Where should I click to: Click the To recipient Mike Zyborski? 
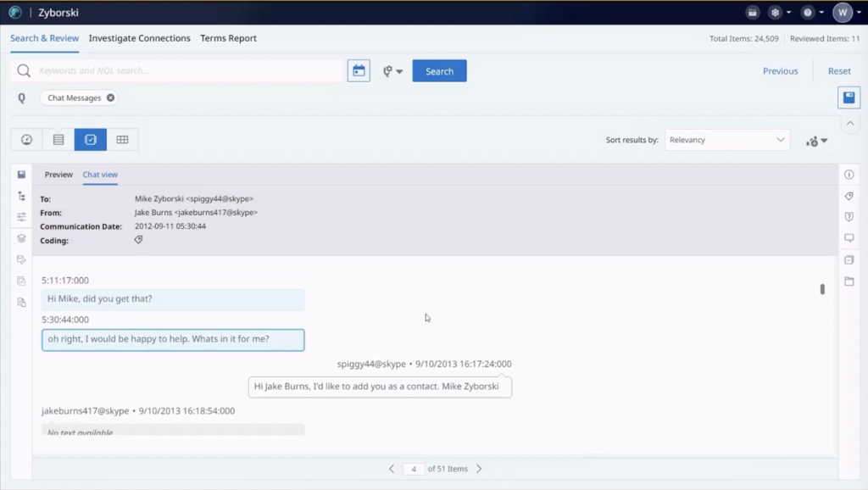point(194,198)
